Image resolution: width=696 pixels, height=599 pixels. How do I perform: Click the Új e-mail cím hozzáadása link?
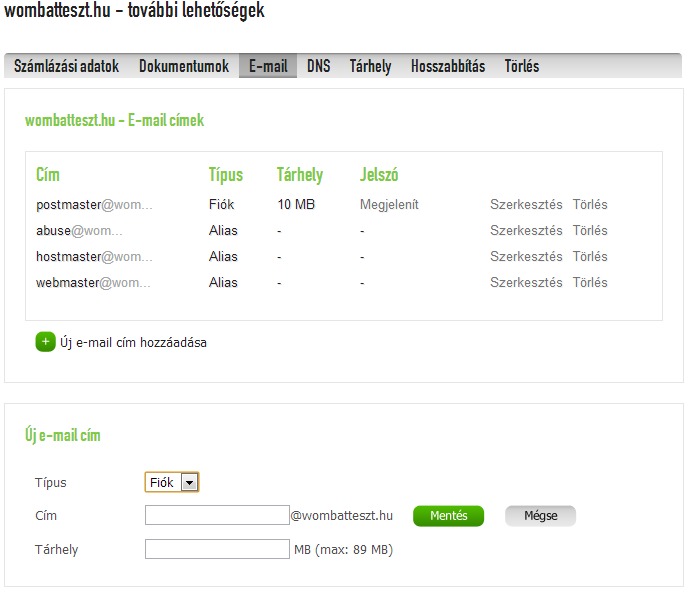(x=133, y=343)
